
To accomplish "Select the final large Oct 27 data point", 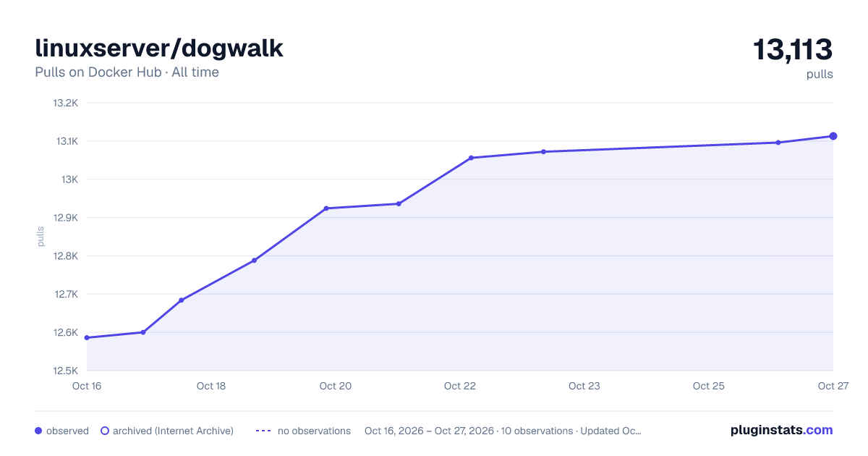I will [x=833, y=136].
